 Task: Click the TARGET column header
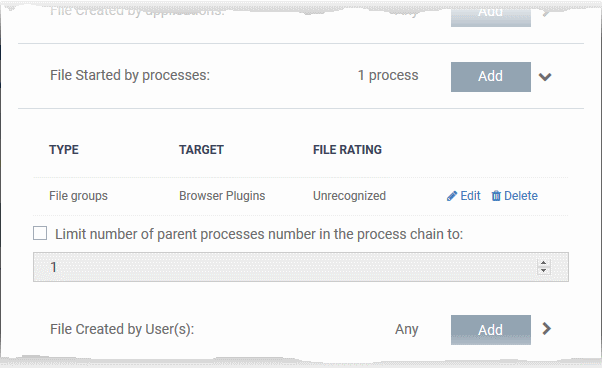tap(201, 150)
